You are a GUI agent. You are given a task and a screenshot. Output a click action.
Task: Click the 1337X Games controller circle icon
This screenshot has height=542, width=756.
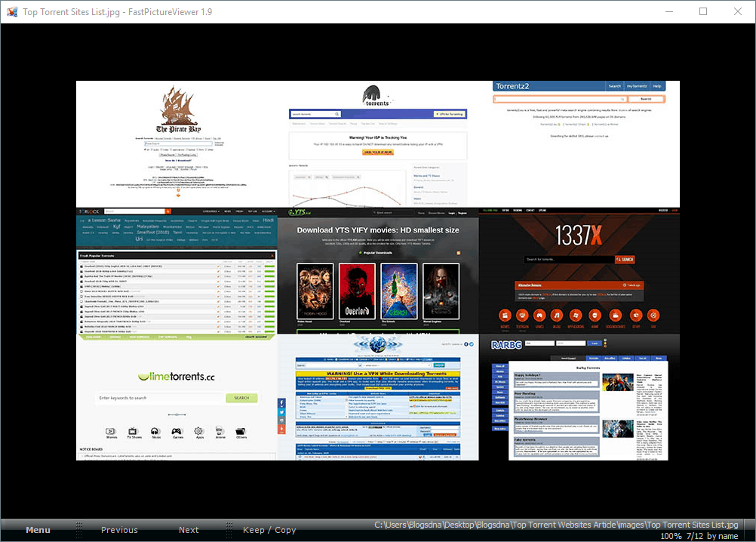pos(539,316)
